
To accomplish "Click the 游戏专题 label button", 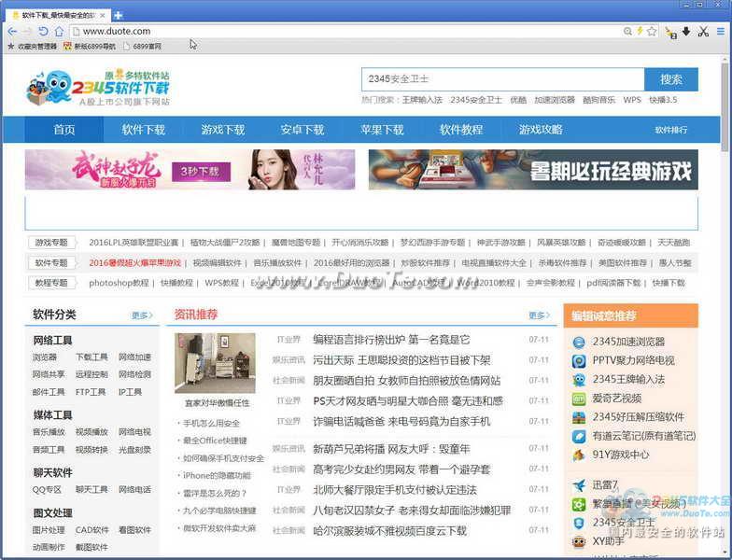I will 51,243.
